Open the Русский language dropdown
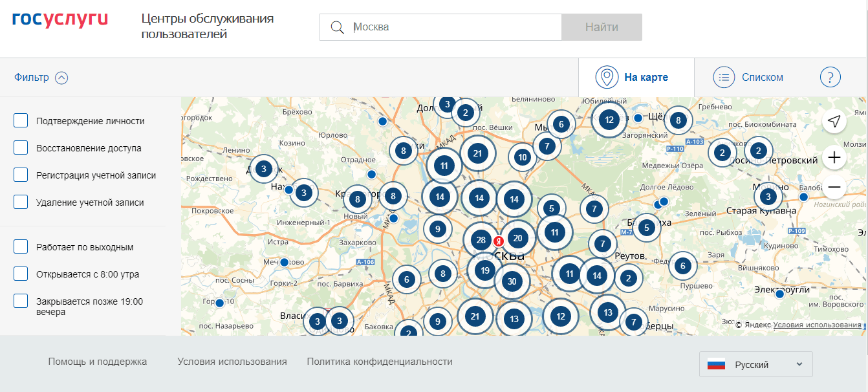This screenshot has height=392, width=868. (755, 365)
